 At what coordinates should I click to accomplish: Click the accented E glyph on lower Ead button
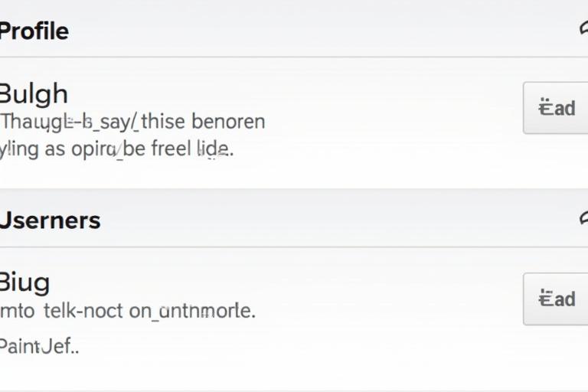(x=544, y=299)
